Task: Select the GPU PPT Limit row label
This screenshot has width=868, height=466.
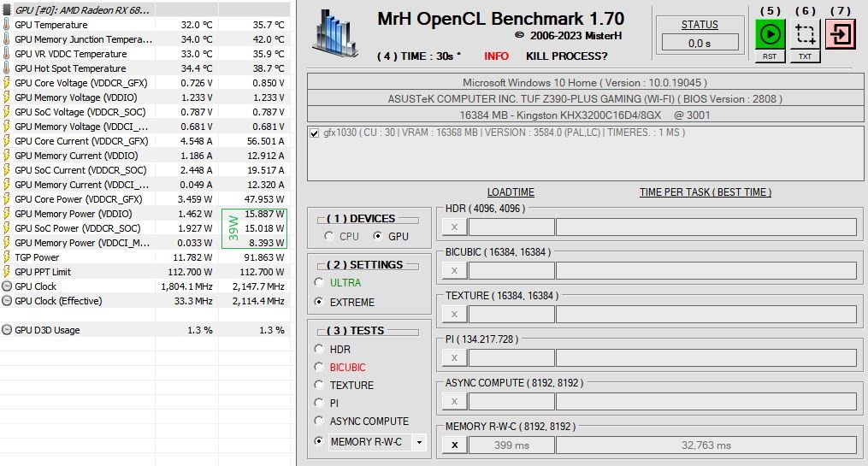Action: tap(43, 272)
